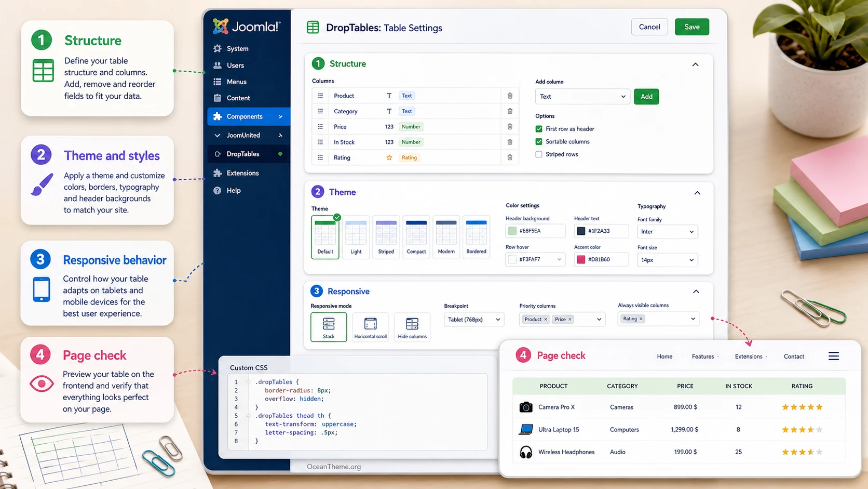Image resolution: width=868 pixels, height=489 pixels.
Task: Click the Header background color swatch #E8F5EA
Action: click(x=512, y=231)
